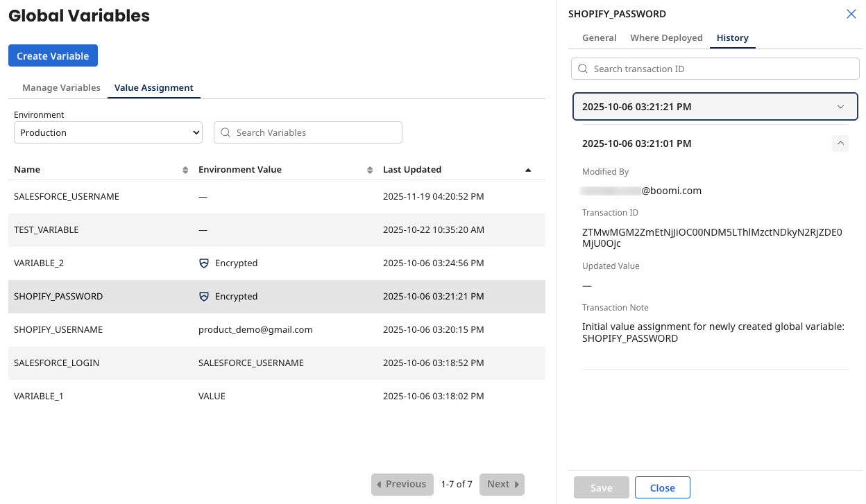Close the SHOPIFY_PASSWORD panel with the X icon
This screenshot has width=866, height=504.
pyautogui.click(x=851, y=13)
